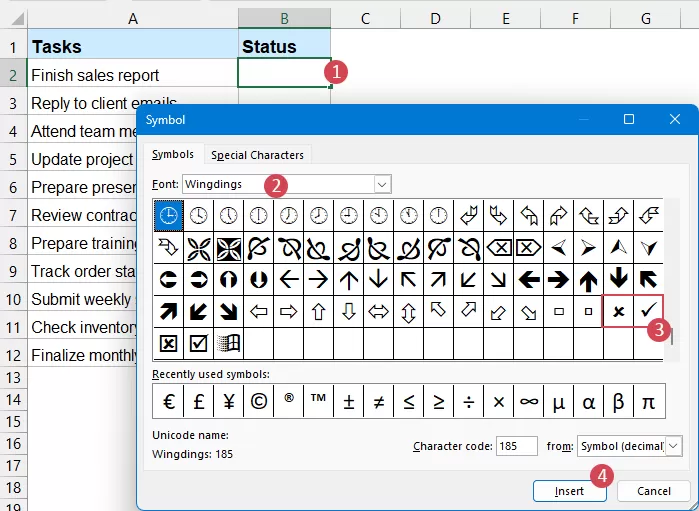Screen dimensions: 699x511
Task: Select the hollow down arrow symbol
Action: point(348,311)
